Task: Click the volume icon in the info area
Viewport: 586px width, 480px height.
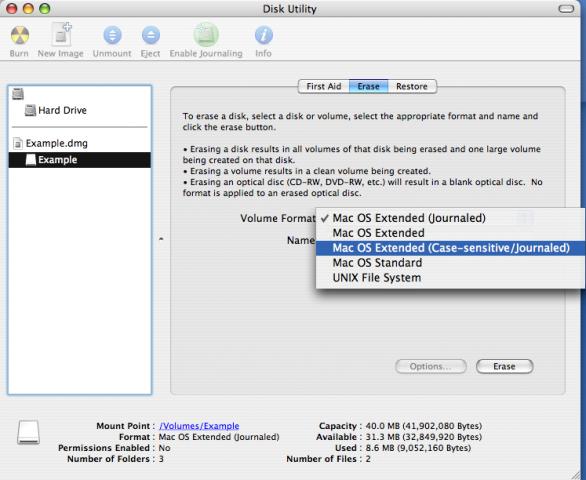Action: 28,432
